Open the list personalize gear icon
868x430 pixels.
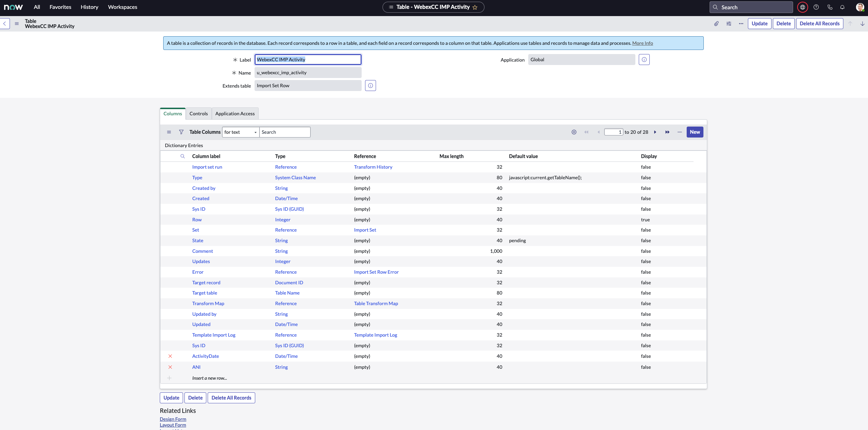[574, 132]
